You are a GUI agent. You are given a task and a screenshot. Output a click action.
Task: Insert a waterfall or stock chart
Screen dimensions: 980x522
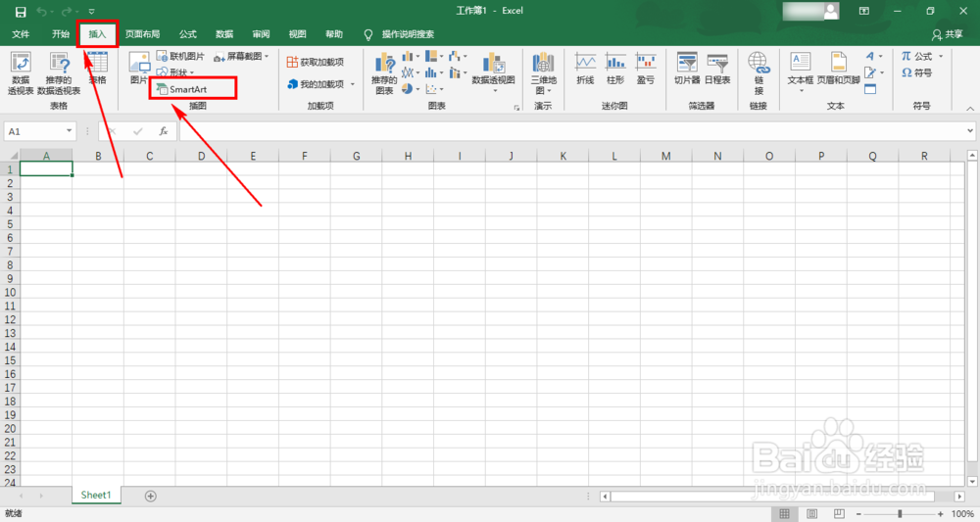tap(458, 56)
